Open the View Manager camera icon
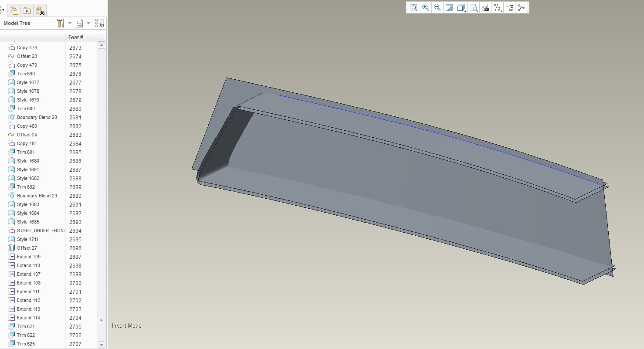This screenshot has height=349, width=644. (x=485, y=7)
